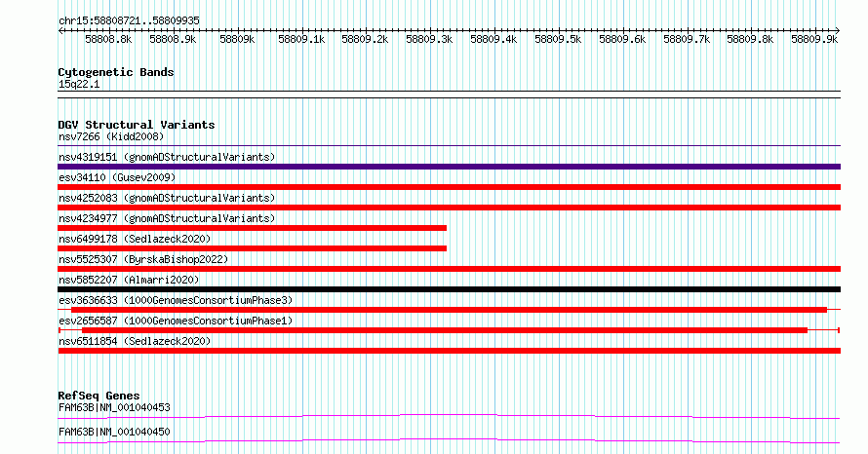Select variant esv34110 (Gusev2009) label

point(117,177)
